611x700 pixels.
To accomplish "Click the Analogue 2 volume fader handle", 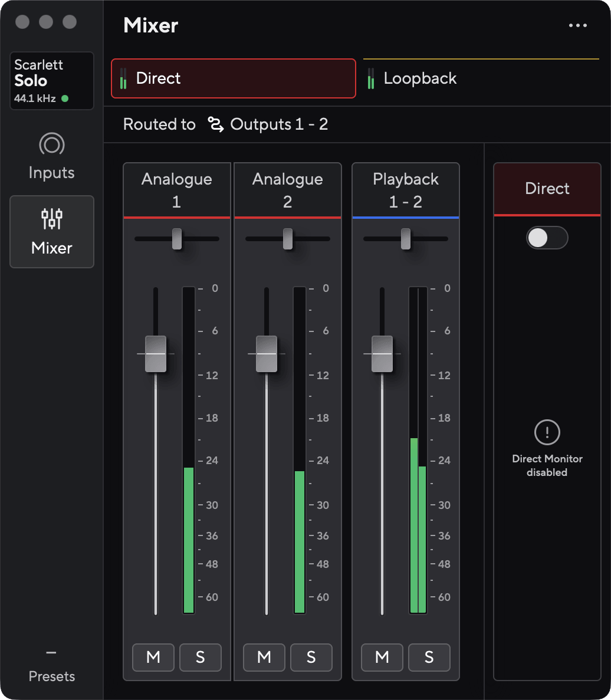I will (x=267, y=354).
